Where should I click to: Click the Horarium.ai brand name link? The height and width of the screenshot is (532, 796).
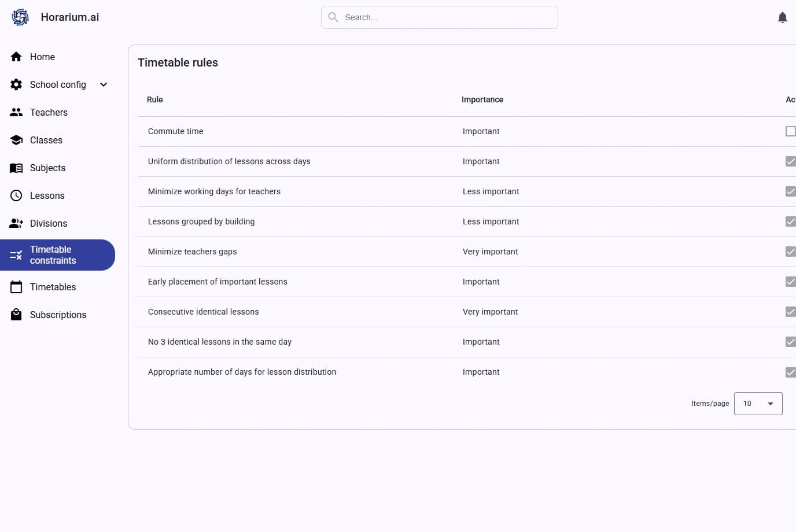69,17
